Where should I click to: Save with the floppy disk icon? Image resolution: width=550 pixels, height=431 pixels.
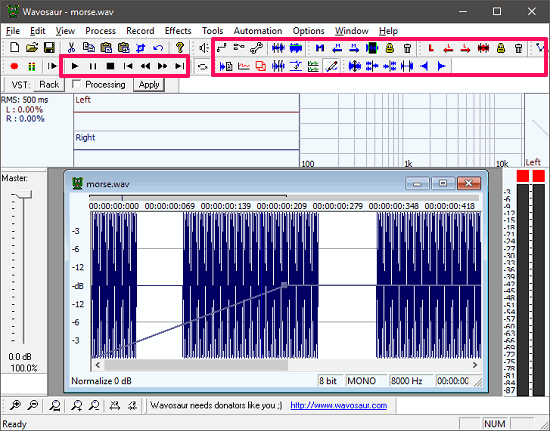pyautogui.click(x=49, y=47)
